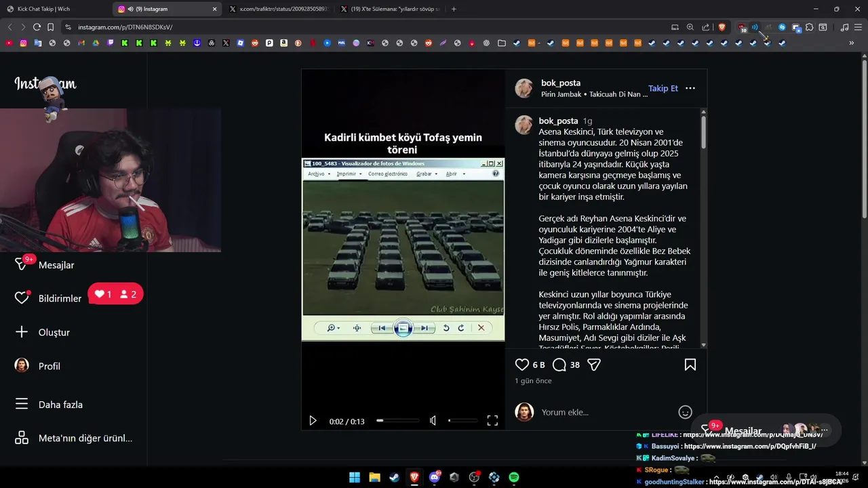Go to Profil in the sidebar
The image size is (868, 488).
(50, 366)
